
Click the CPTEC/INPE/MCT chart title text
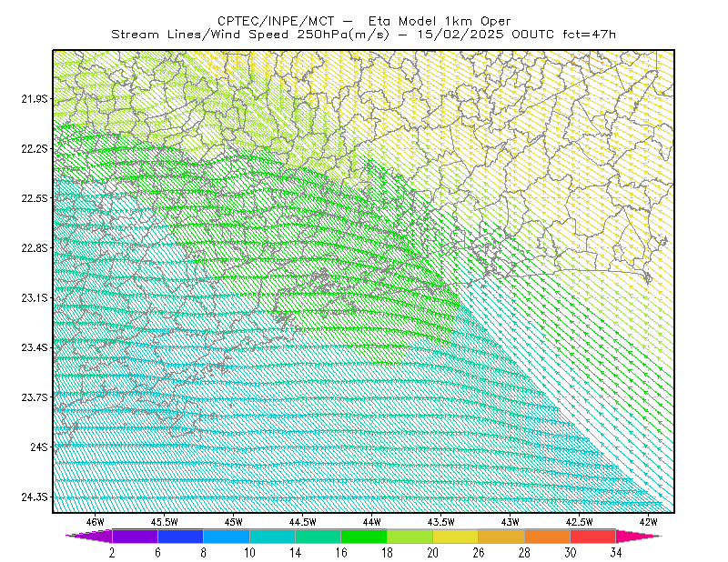click(x=276, y=21)
